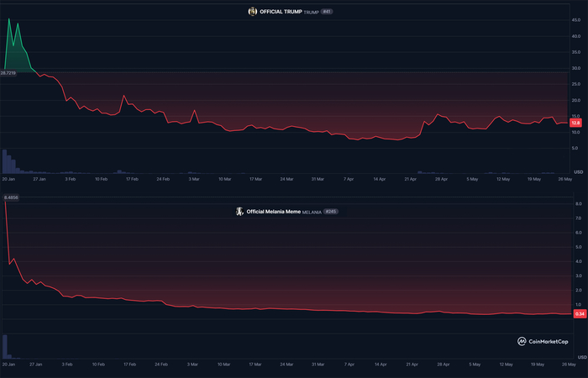This screenshot has width=588, height=378.
Task: Click the 21 Apr date on the TRUMP chart axis
Action: tap(411, 179)
